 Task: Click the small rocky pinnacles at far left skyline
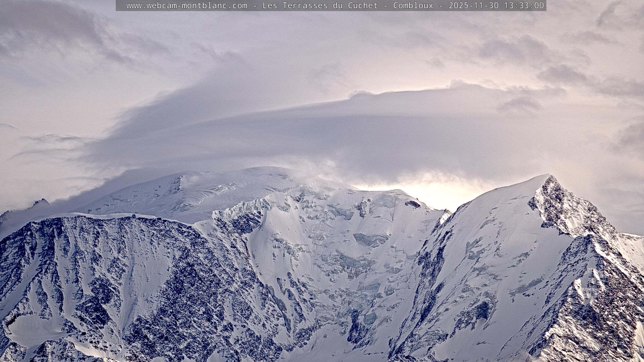pyautogui.click(x=40, y=202)
